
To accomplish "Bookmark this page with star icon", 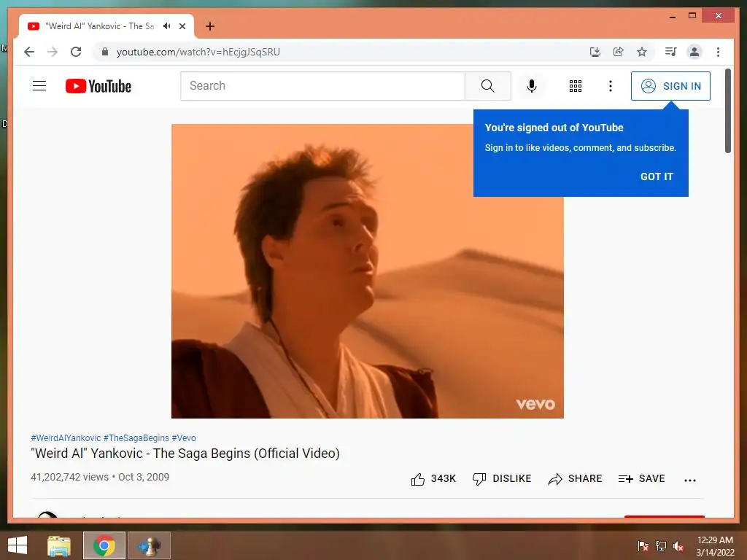I will pos(642,52).
